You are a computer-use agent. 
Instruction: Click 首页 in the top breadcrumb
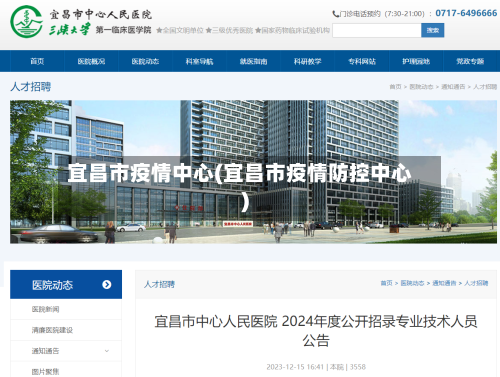[395, 87]
